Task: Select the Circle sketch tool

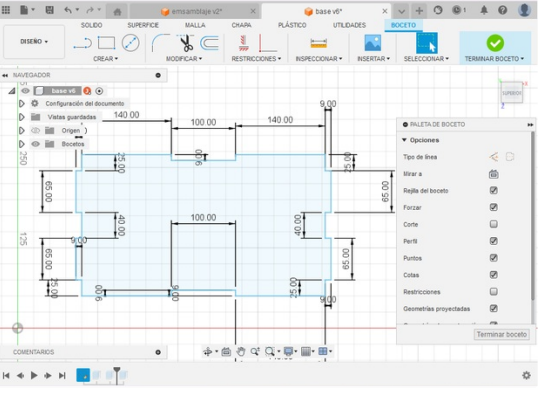Action: tap(130, 43)
